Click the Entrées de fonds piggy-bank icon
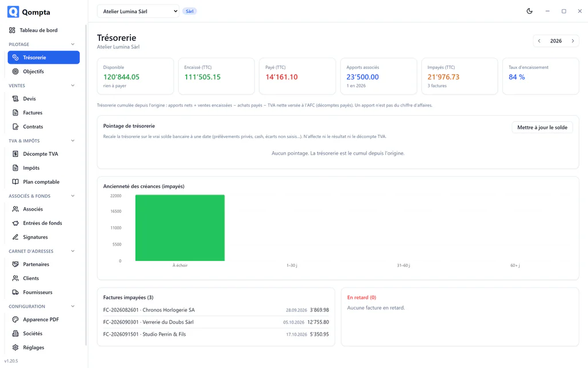 [x=16, y=223]
